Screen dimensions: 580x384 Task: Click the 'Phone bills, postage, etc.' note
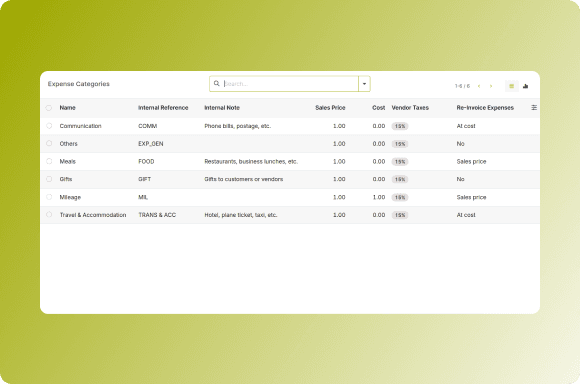(237, 126)
